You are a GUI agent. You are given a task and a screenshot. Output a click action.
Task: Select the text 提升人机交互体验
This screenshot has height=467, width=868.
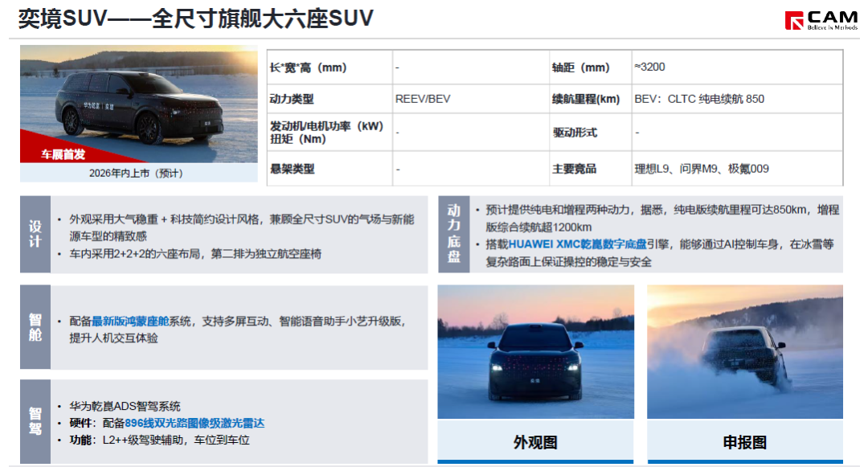(113, 338)
